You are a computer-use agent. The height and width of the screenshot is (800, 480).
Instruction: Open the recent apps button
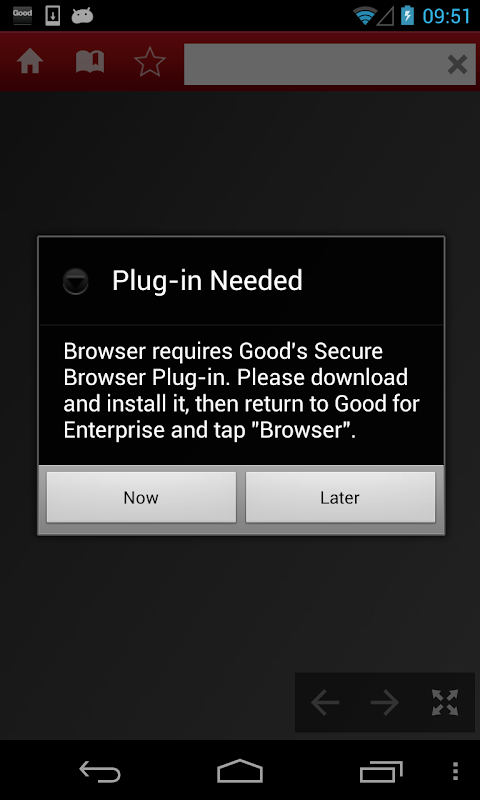381,771
